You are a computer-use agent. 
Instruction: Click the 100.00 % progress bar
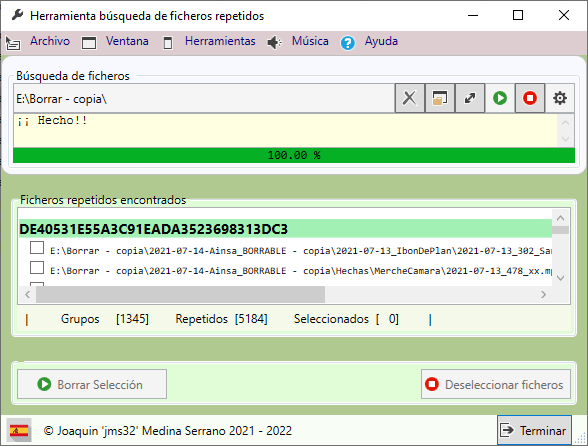tap(294, 155)
